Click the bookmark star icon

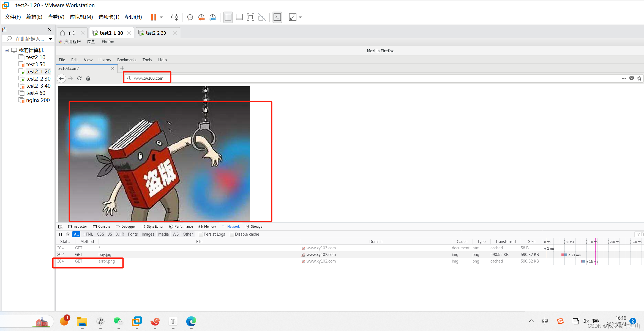[x=639, y=78]
